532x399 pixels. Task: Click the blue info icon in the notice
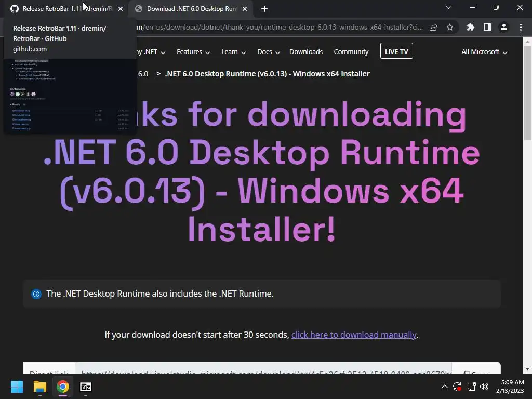pyautogui.click(x=36, y=294)
